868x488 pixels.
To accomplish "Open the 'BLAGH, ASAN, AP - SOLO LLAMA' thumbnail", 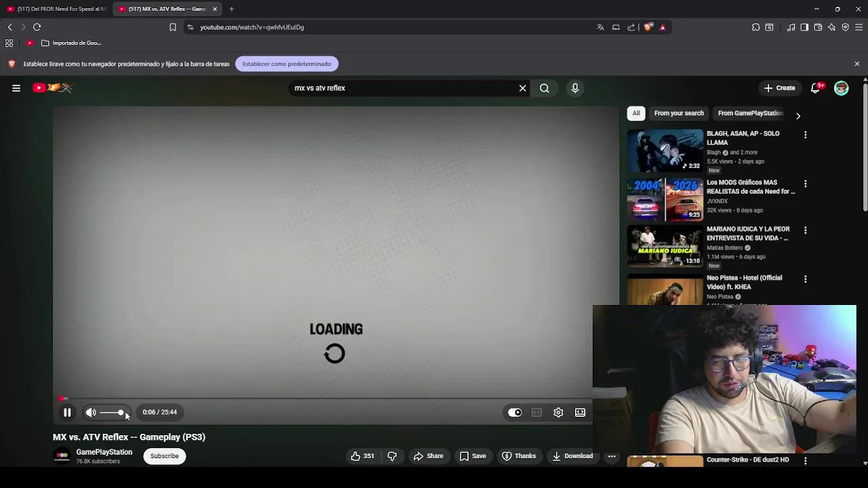I will 665,150.
